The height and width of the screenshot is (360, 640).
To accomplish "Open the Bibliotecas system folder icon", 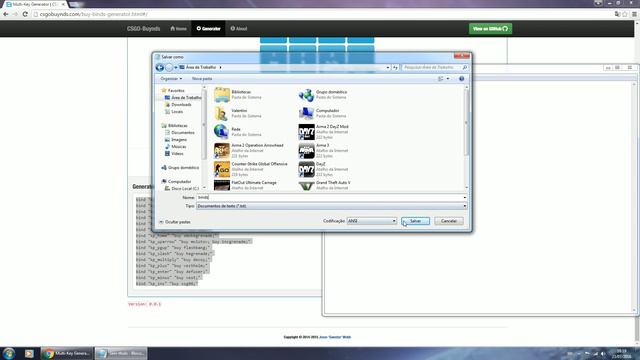I will tap(222, 95).
